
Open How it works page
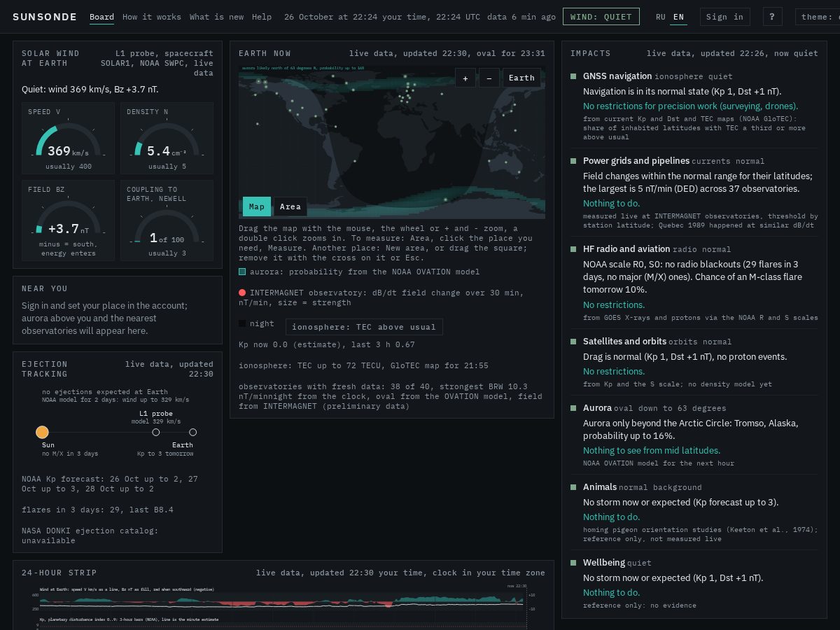click(151, 17)
